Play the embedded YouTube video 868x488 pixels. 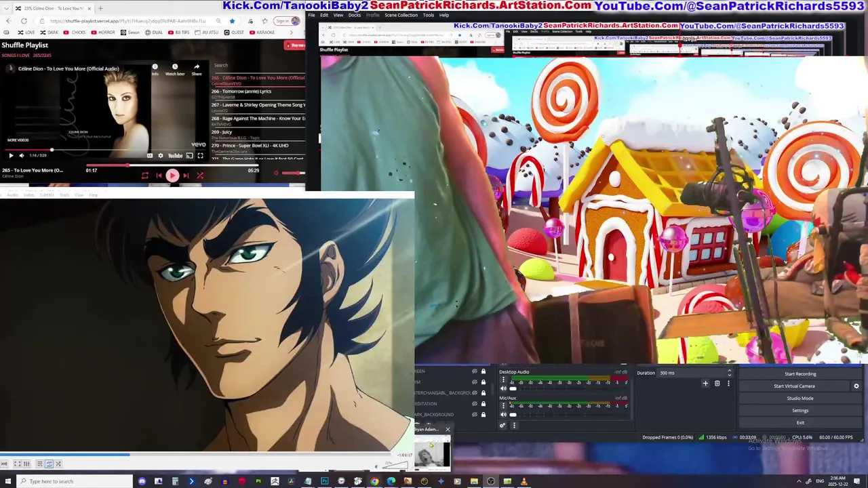[x=11, y=156]
